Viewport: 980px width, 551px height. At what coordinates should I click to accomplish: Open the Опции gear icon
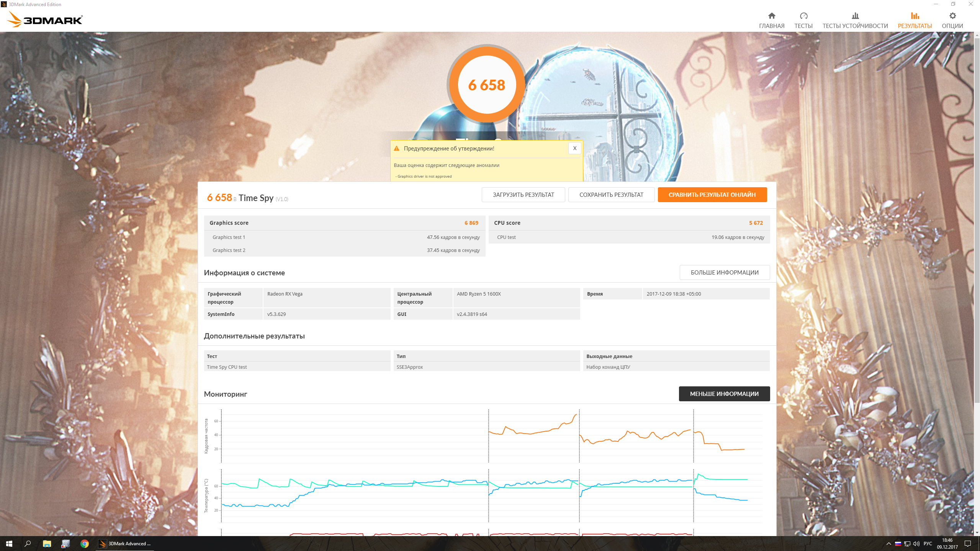tap(952, 16)
